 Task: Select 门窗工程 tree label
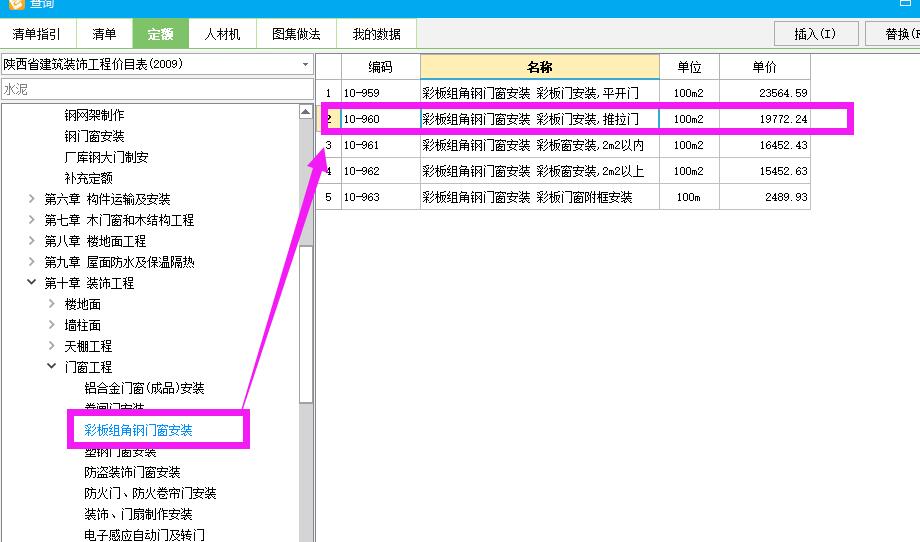coord(88,367)
